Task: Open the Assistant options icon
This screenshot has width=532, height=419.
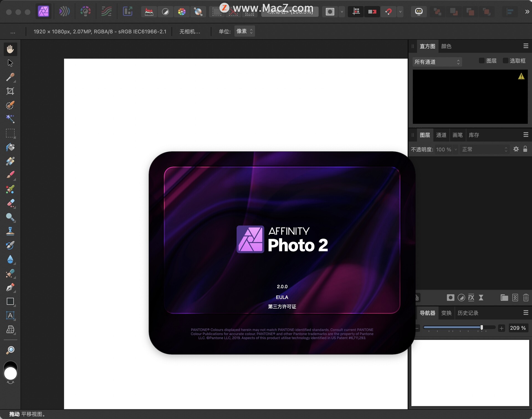Action: pyautogui.click(x=419, y=12)
